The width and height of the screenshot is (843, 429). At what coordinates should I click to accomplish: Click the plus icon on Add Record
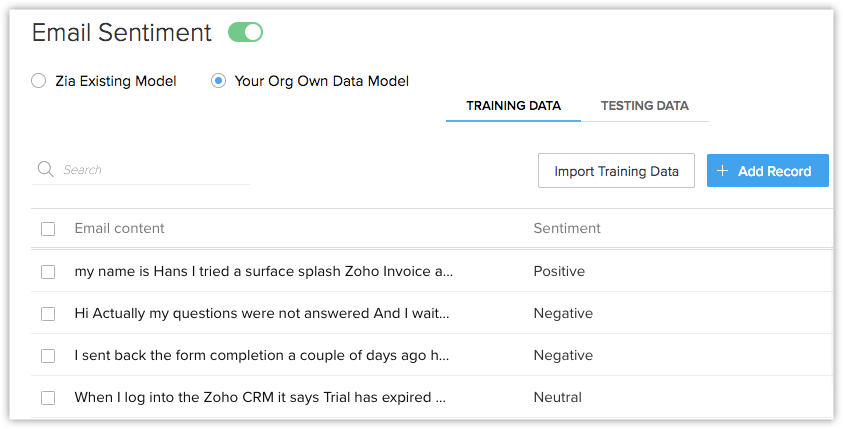[723, 171]
